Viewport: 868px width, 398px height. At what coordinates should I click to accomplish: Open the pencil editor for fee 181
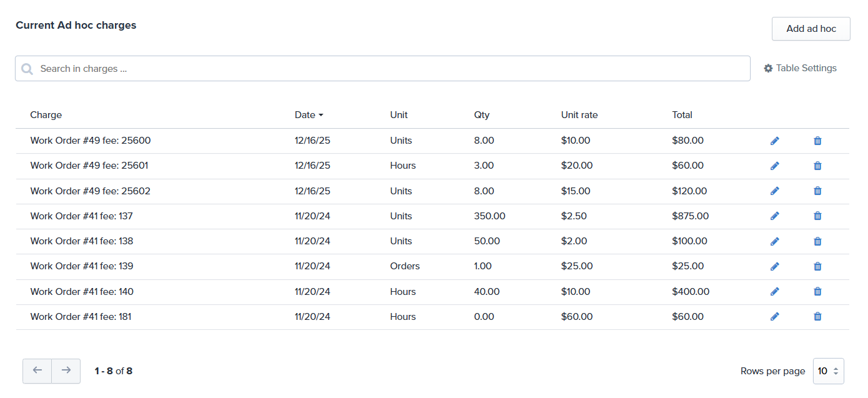tap(775, 317)
